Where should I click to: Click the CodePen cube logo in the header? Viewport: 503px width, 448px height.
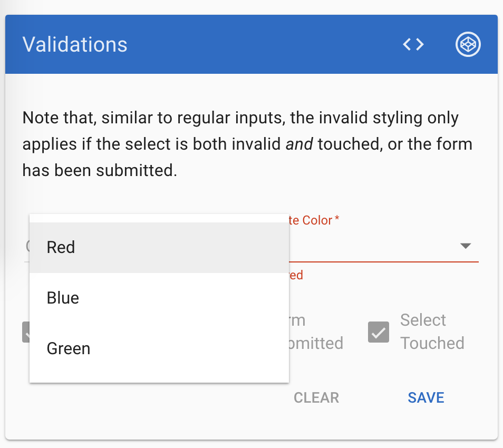coord(468,44)
